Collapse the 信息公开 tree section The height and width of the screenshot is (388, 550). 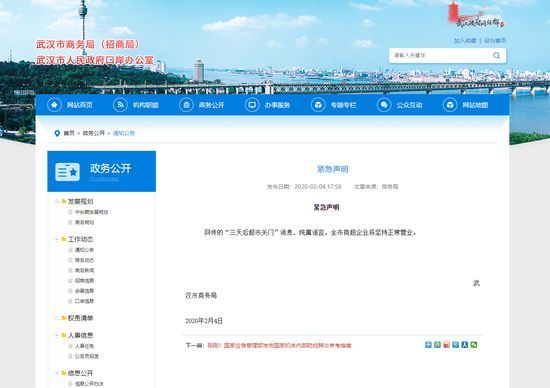(57, 373)
